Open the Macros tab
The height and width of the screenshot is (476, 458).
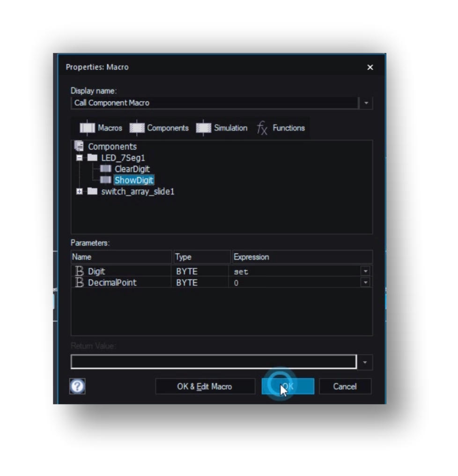pyautogui.click(x=101, y=128)
